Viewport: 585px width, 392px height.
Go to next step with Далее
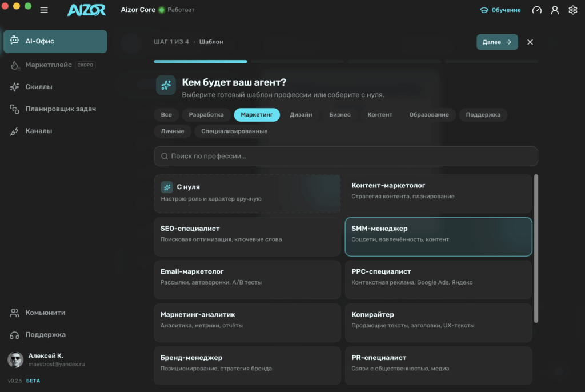[497, 42]
